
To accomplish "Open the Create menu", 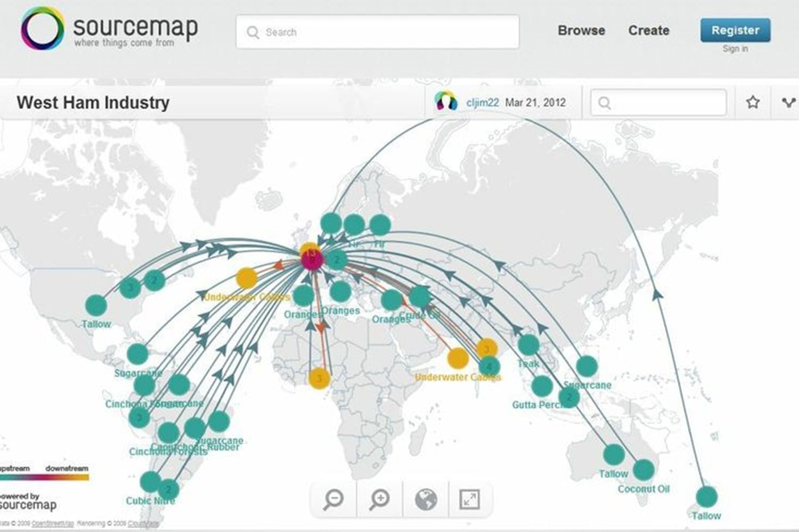I will click(649, 30).
